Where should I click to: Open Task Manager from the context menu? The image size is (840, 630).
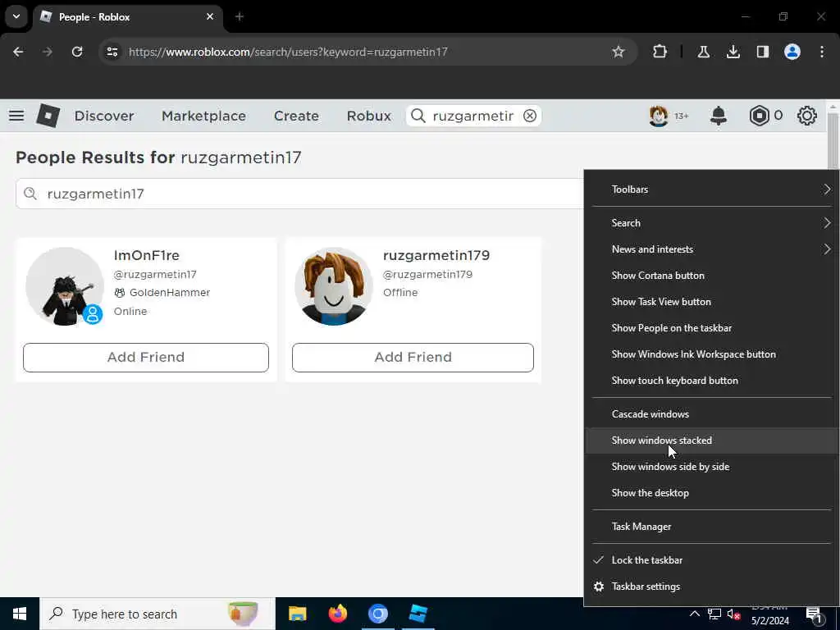[x=712, y=527]
